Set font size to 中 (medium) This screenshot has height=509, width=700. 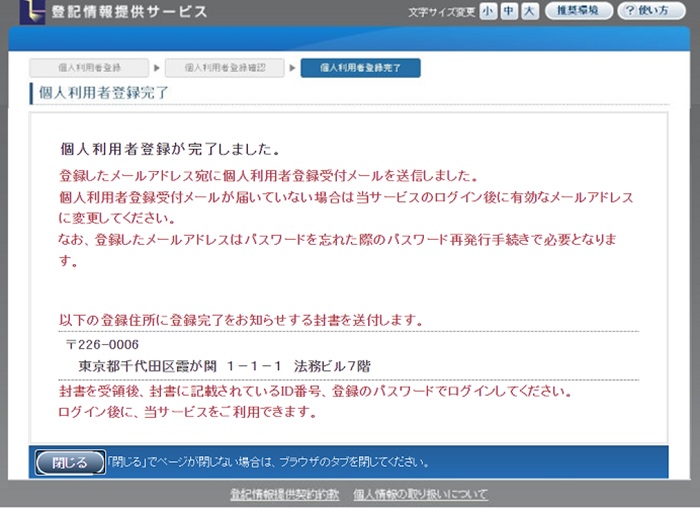(508, 11)
